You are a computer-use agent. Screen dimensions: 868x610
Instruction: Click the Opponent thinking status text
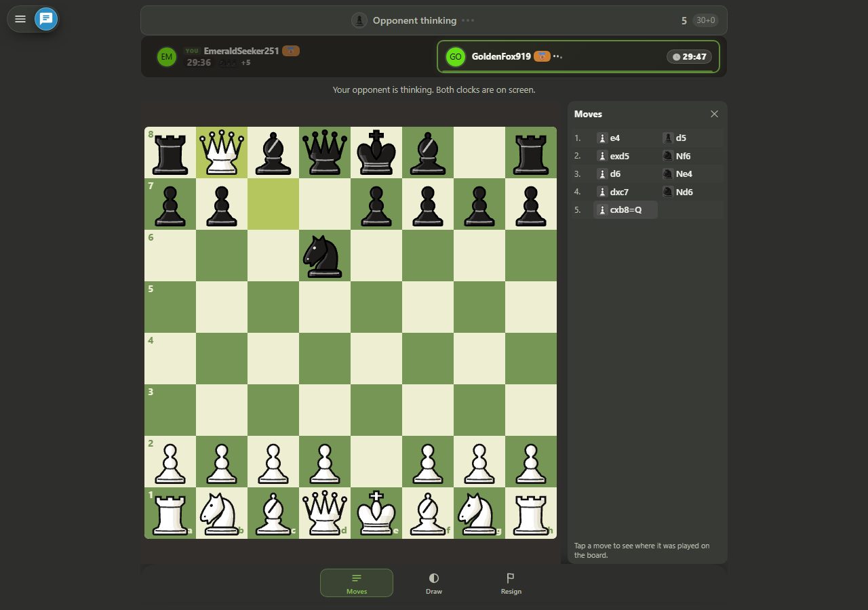click(414, 20)
